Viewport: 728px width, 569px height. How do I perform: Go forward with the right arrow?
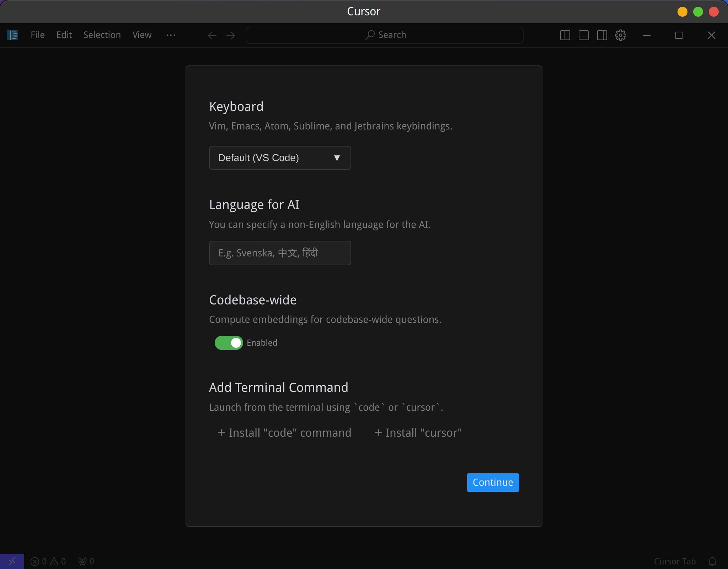coord(231,35)
